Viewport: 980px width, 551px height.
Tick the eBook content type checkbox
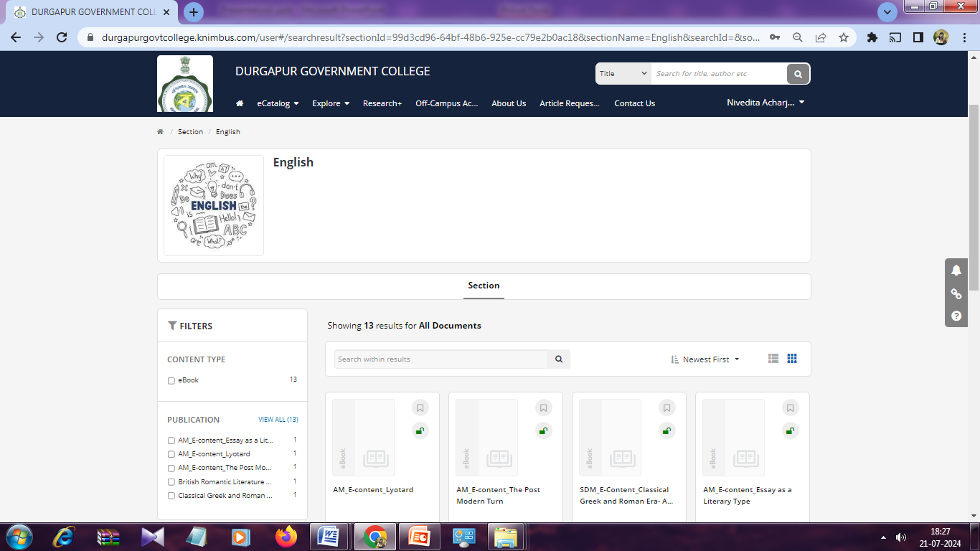click(171, 381)
